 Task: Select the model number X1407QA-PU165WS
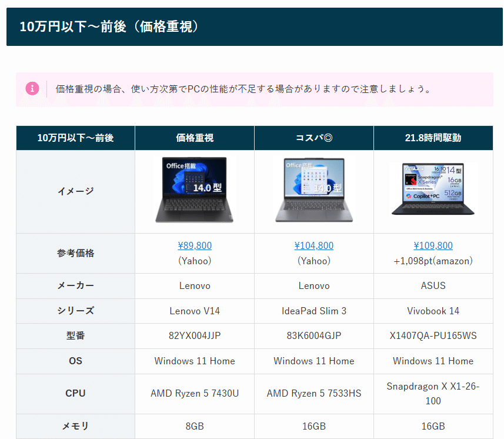(x=433, y=336)
